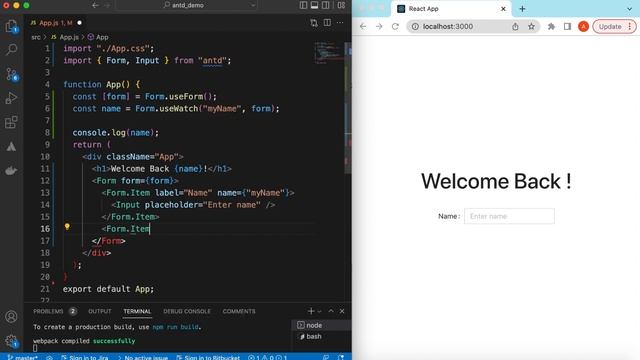Click the open changes icon in editor toolbar
640x360 pixels.
tap(313, 23)
